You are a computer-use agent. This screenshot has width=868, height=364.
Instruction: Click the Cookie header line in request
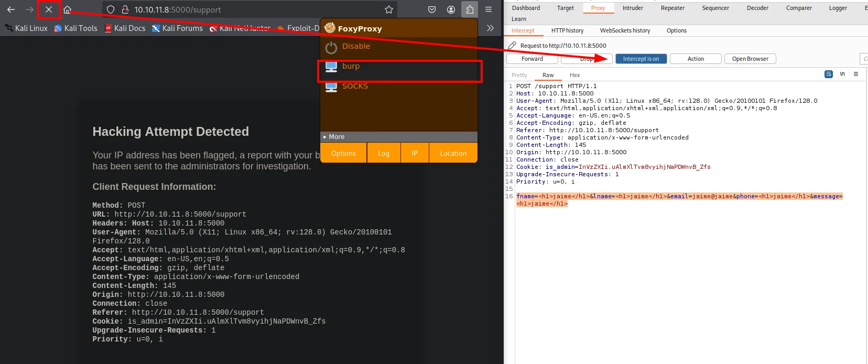coord(613,167)
